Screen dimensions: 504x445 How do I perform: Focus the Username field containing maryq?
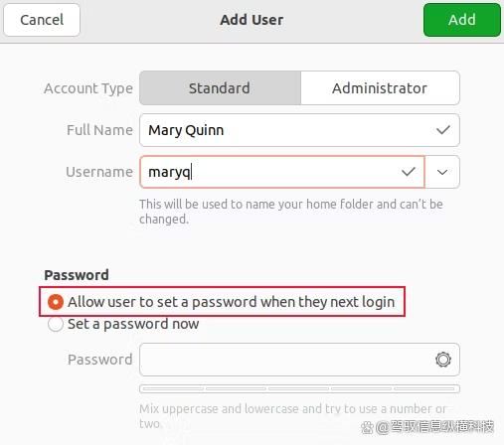[282, 172]
